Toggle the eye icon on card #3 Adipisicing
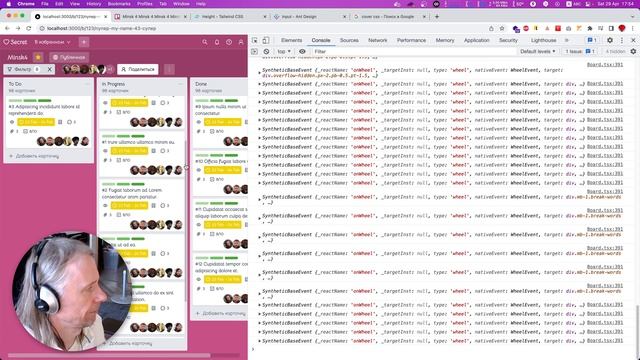The height and width of the screenshot is (360, 640). coord(12,122)
